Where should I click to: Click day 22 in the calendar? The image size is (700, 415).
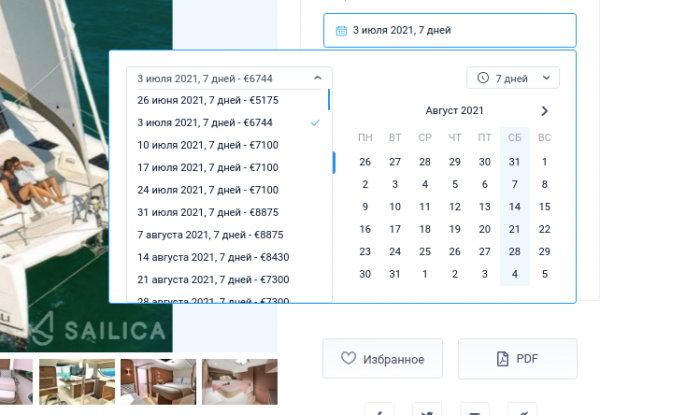[544, 229]
